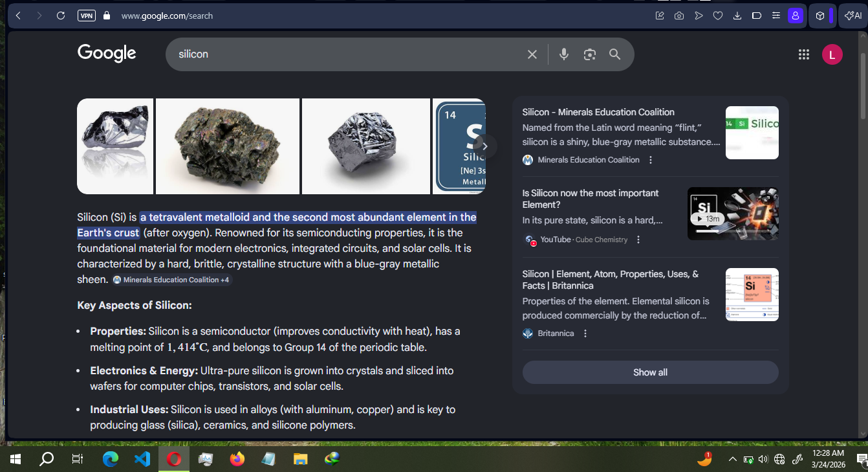This screenshot has width=868, height=472.
Task: Expand hidden system tray icons
Action: (733, 460)
